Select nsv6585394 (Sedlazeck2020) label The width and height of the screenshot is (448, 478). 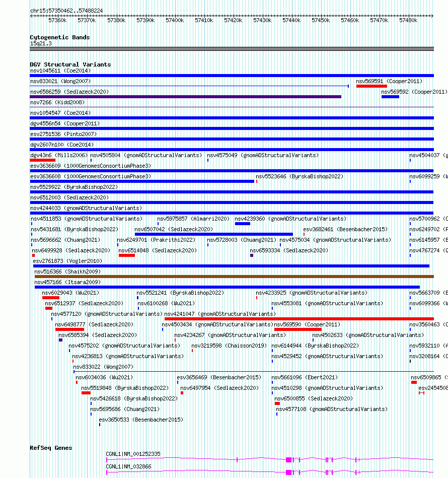(98, 335)
